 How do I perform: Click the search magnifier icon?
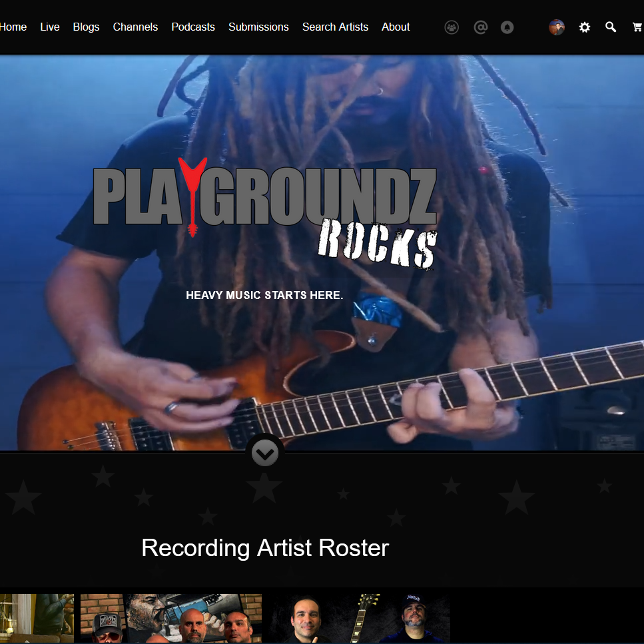[611, 27]
